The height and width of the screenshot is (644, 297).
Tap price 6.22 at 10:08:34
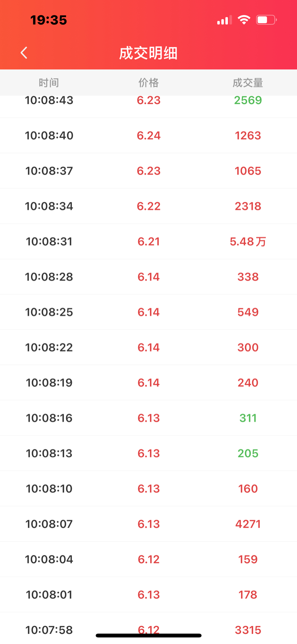148,206
